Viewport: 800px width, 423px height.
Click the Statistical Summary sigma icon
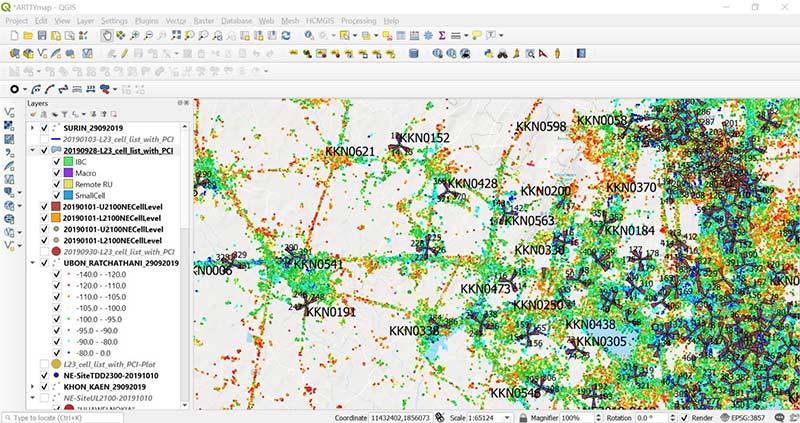coord(442,35)
